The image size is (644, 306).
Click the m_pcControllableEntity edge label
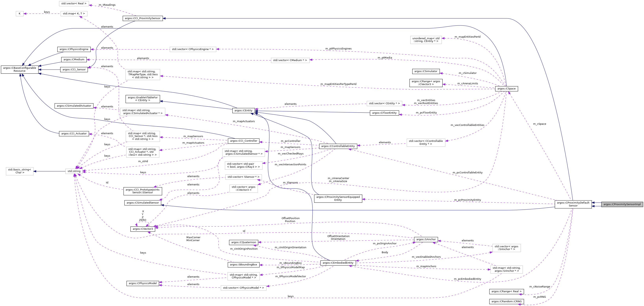click(467, 173)
